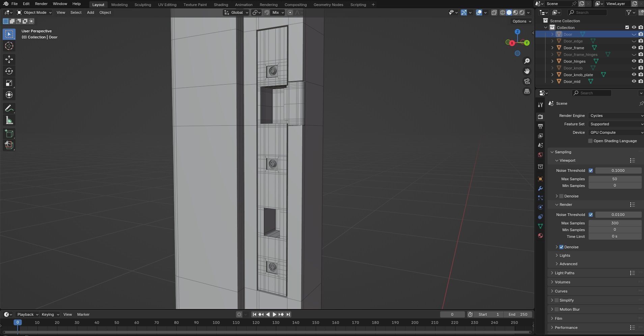
Task: Open the Keying popover
Action: coord(50,314)
